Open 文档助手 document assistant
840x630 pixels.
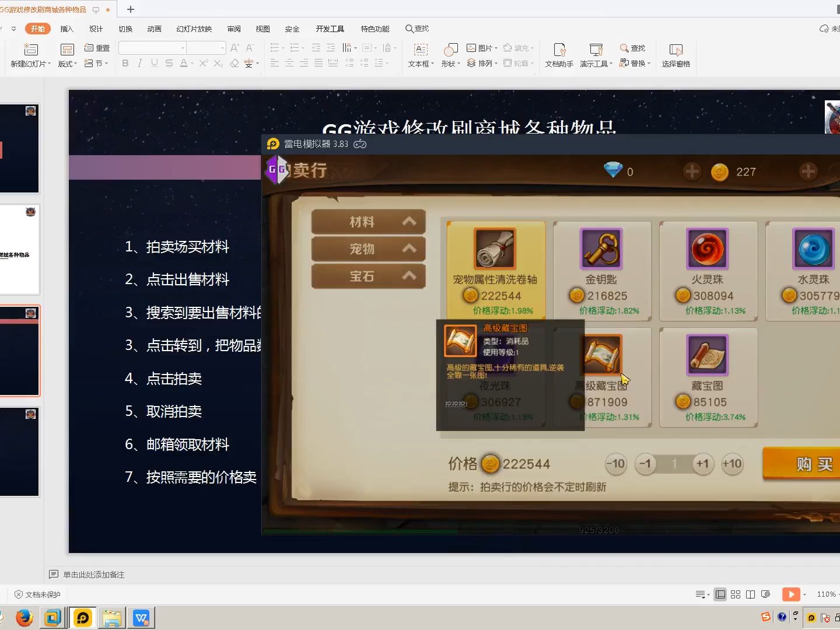click(559, 55)
